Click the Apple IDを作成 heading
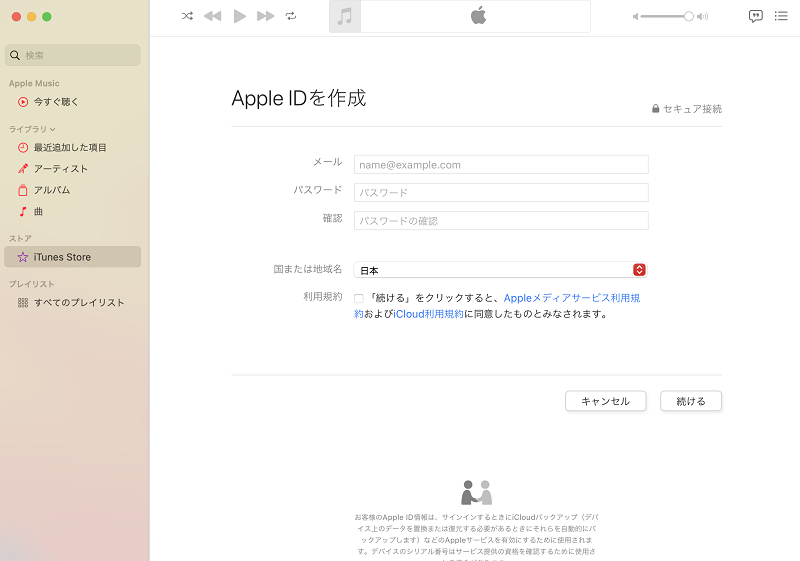This screenshot has width=800, height=561. [x=299, y=98]
